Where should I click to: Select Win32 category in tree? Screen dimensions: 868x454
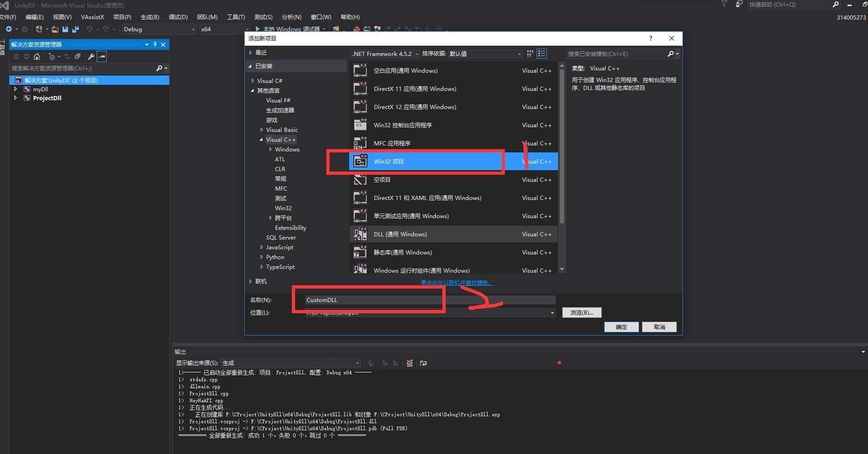(x=283, y=208)
